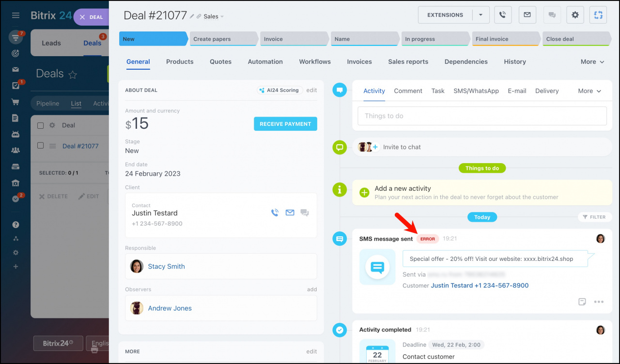Image resolution: width=620 pixels, height=364 pixels.
Task: Open row menu for Deal #21077
Action: click(53, 146)
